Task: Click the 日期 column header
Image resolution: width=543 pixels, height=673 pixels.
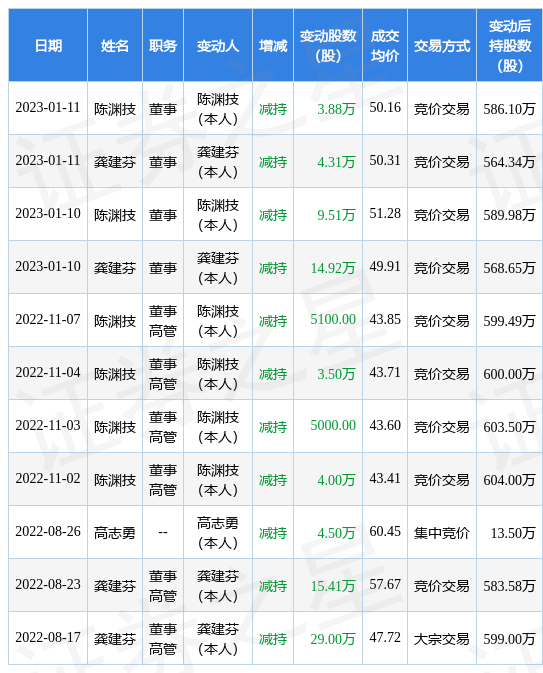Action: [48, 45]
